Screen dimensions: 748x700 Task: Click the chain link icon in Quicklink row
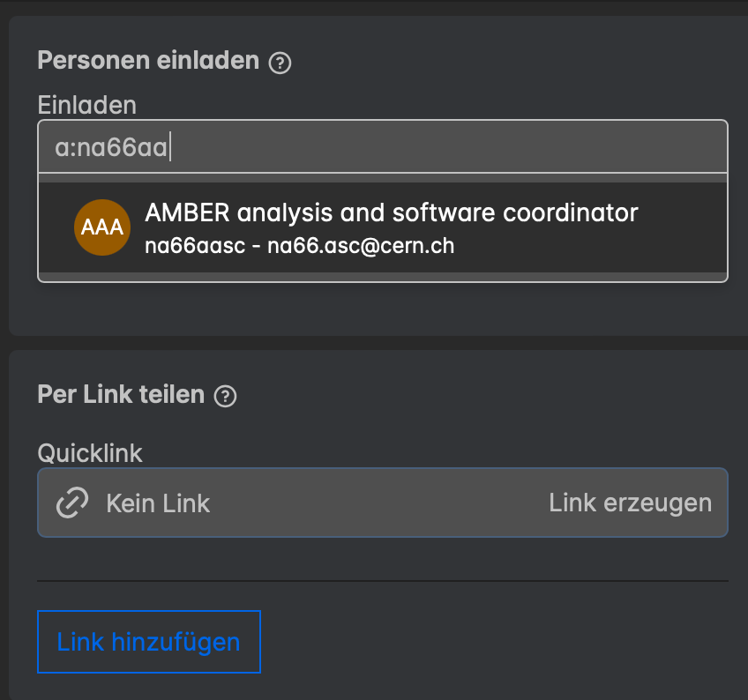pyautogui.click(x=72, y=503)
